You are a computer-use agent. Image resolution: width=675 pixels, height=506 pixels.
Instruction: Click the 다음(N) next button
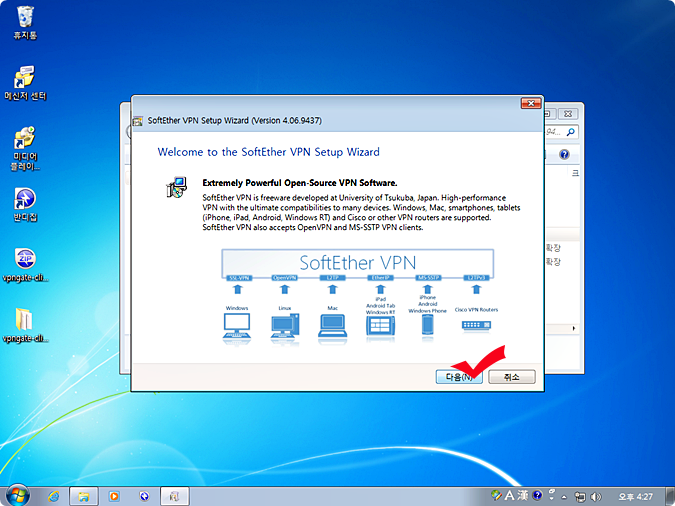[x=459, y=377]
